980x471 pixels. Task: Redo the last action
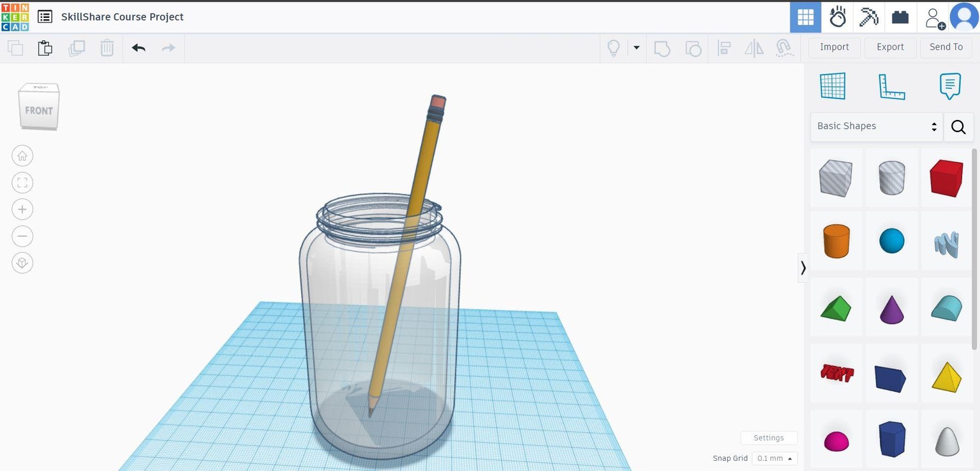[168, 48]
